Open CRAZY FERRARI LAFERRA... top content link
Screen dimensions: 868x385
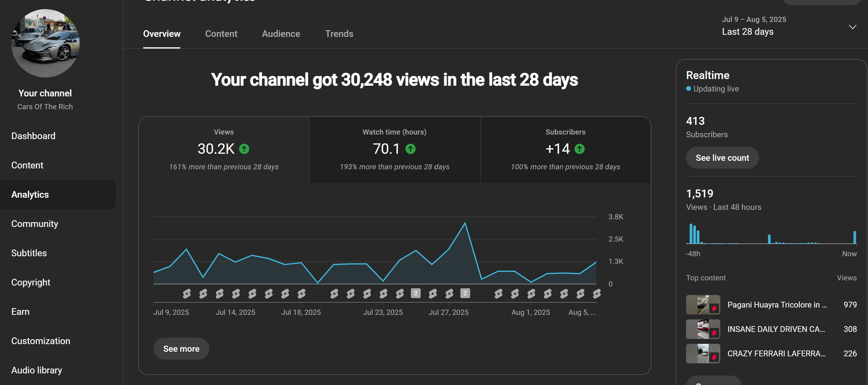point(776,353)
